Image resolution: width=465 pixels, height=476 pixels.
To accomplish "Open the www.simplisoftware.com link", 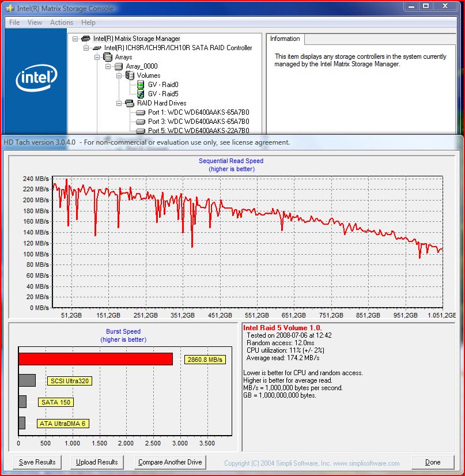I will [x=366, y=463].
